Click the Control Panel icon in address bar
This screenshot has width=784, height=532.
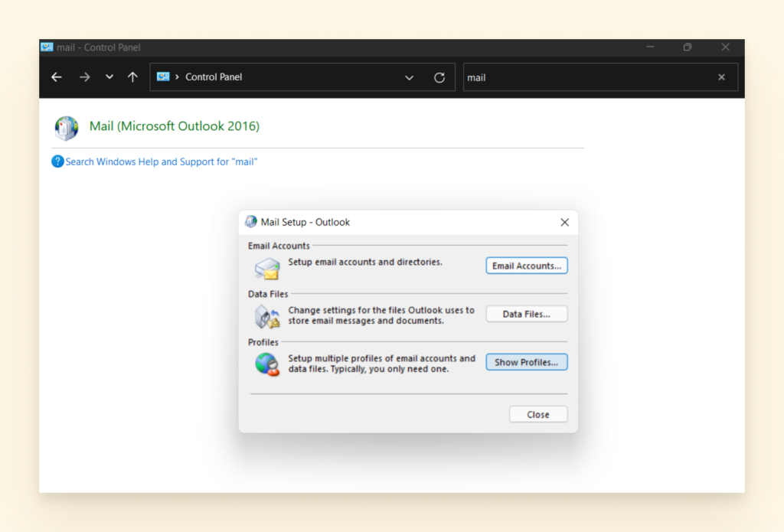(x=163, y=77)
